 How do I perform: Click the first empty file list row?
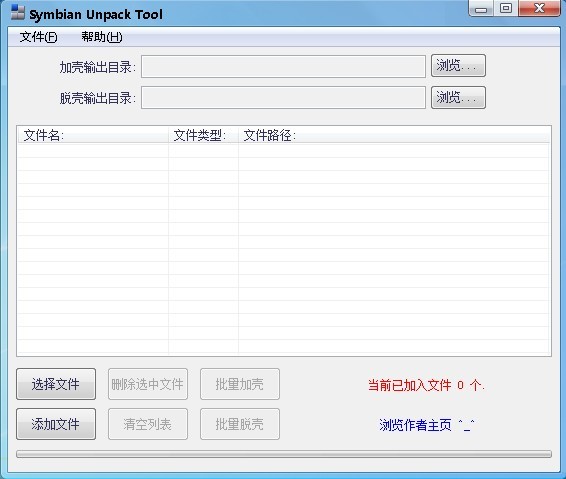point(284,151)
